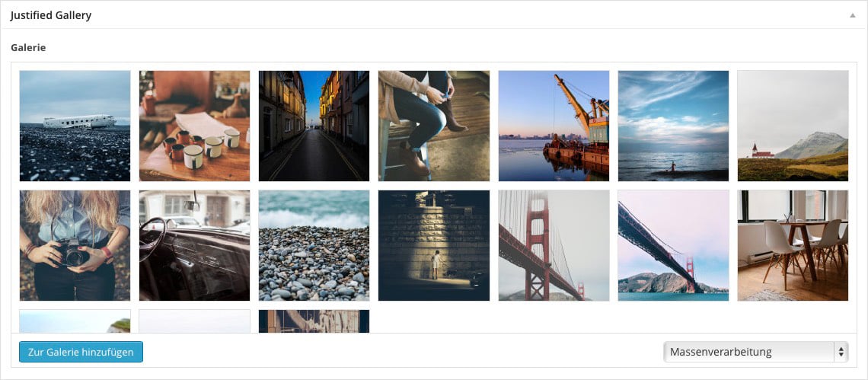Image resolution: width=868 pixels, height=380 pixels.
Task: Pick the harbor crane thumbnail
Action: pyautogui.click(x=554, y=126)
